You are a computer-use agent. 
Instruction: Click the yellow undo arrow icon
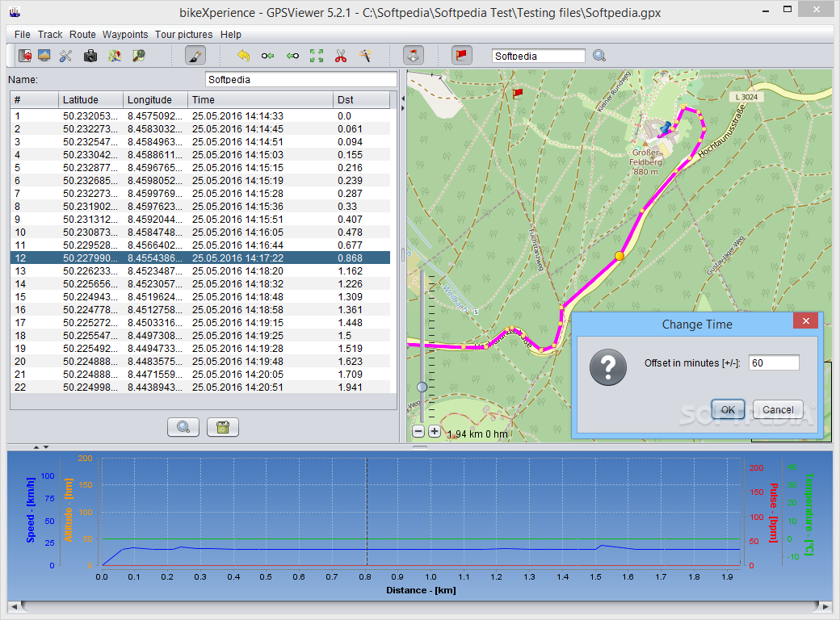point(243,56)
